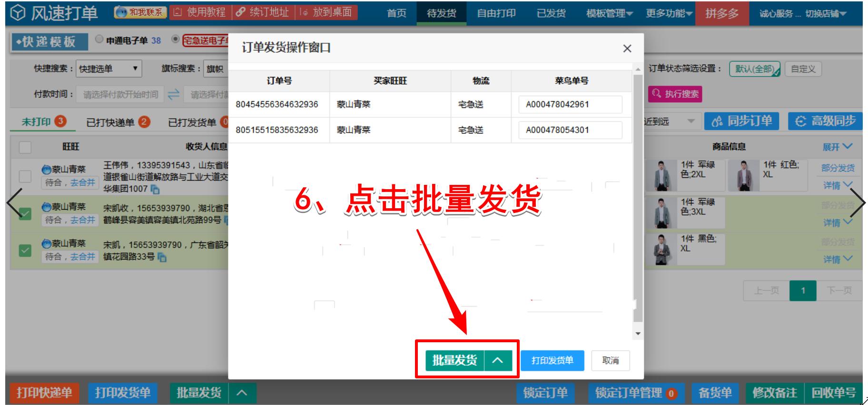The height and width of the screenshot is (405, 868).
Task: Click 批量发货 button in dialog
Action: [x=454, y=360]
